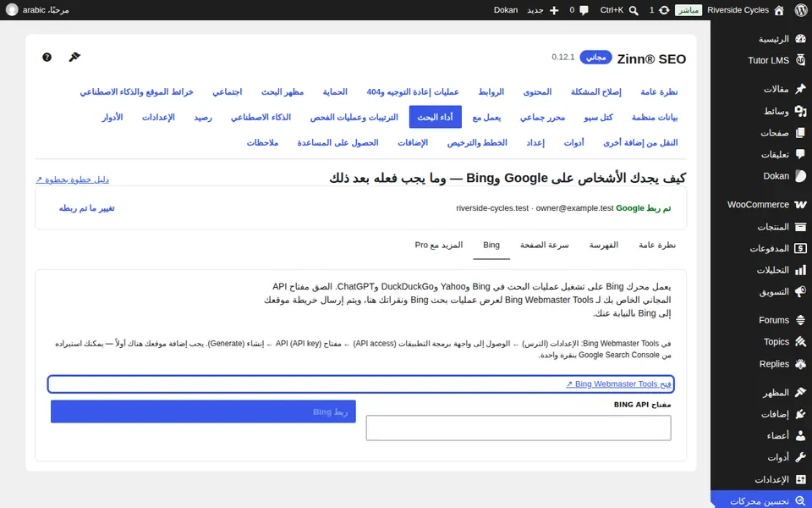Open خرائط الموقع والذكاء الاصطناعي item
Image resolution: width=812 pixels, height=508 pixels.
[x=136, y=91]
